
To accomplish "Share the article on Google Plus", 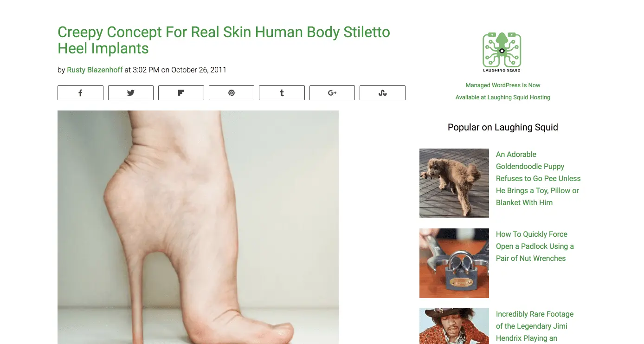I will click(x=332, y=93).
